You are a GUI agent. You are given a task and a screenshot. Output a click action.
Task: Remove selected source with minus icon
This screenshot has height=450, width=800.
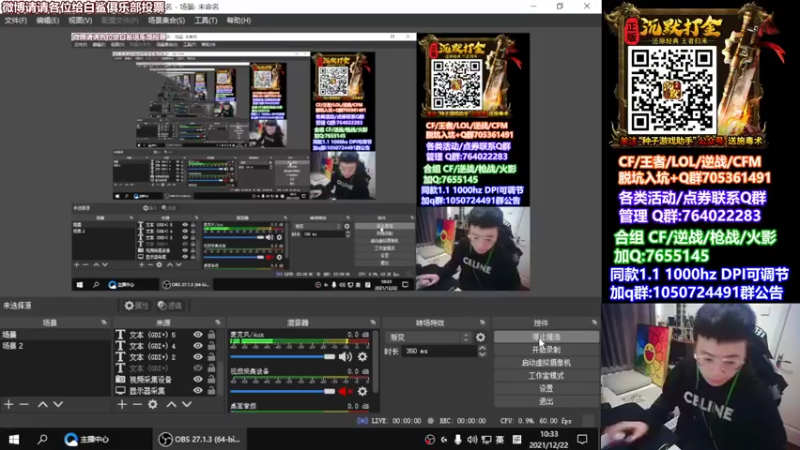coord(137,404)
